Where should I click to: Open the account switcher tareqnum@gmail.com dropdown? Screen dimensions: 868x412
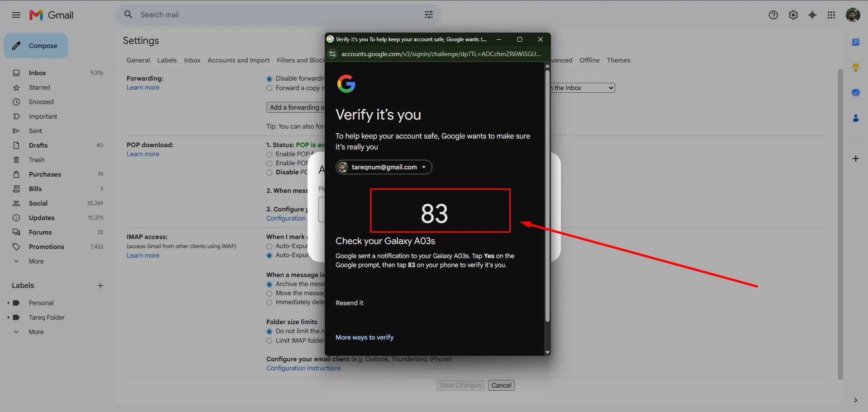384,167
